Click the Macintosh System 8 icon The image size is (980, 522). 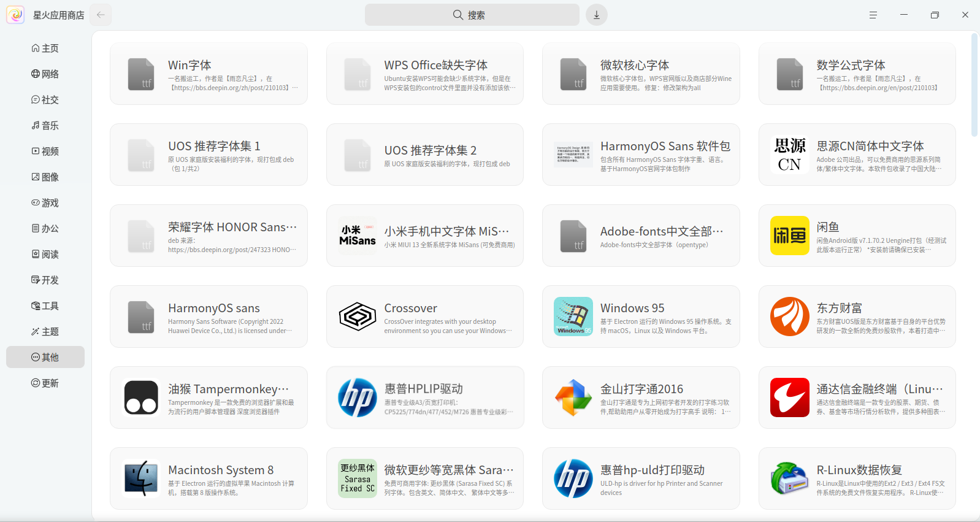pos(141,478)
